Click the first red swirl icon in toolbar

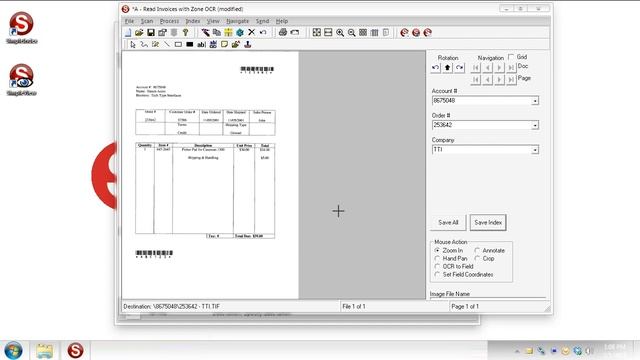(404, 33)
